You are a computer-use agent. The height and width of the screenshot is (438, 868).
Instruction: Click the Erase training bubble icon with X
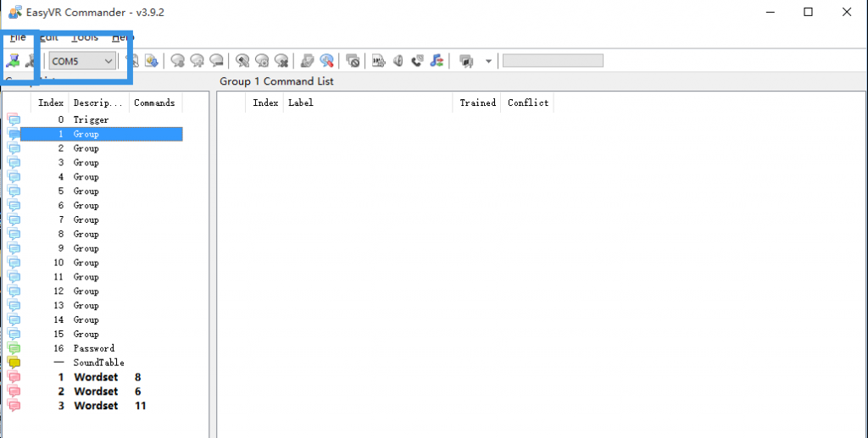tap(281, 61)
